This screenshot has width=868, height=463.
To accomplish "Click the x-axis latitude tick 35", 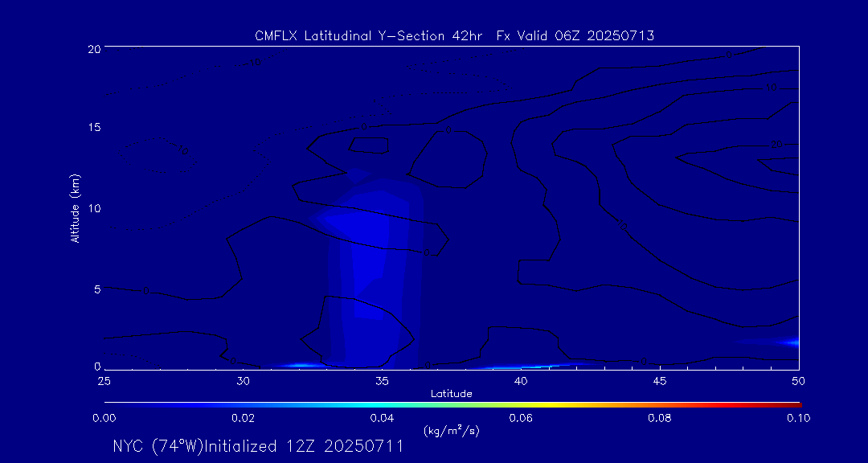I will click(382, 381).
